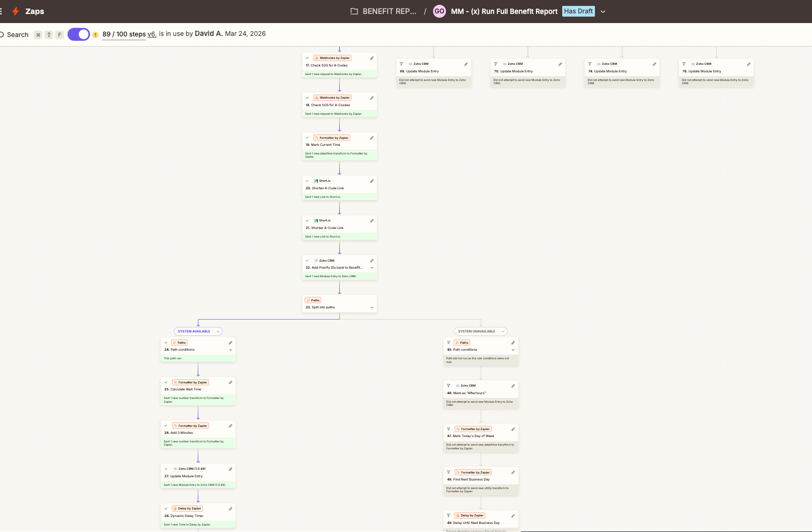812x532 pixels.
Task: Open the v6. version link
Action: point(152,34)
